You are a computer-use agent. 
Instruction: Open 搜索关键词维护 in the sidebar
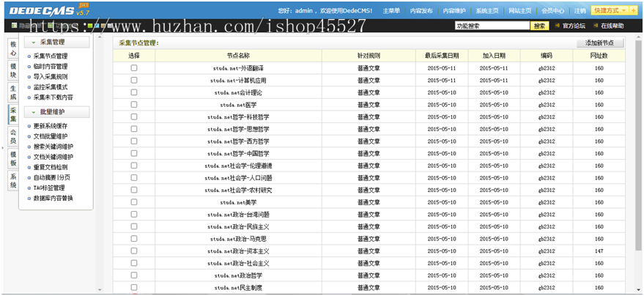tap(53, 147)
